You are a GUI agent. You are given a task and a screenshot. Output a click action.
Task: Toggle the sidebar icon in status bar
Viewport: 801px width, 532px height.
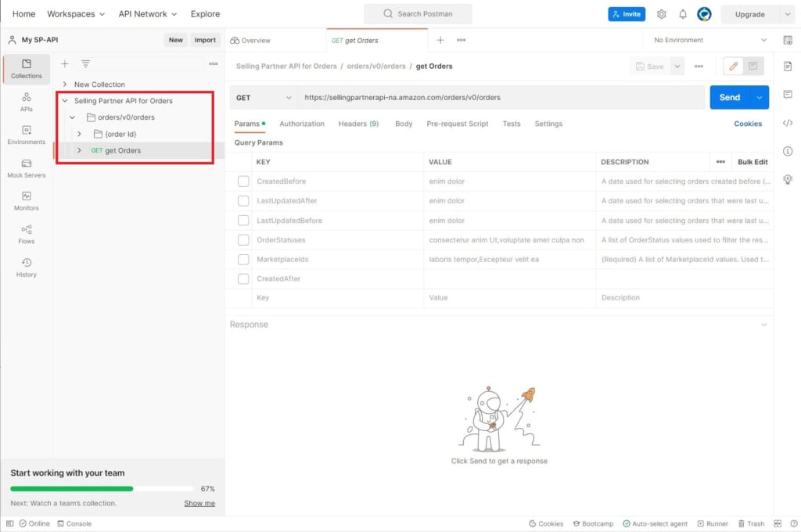(9, 523)
